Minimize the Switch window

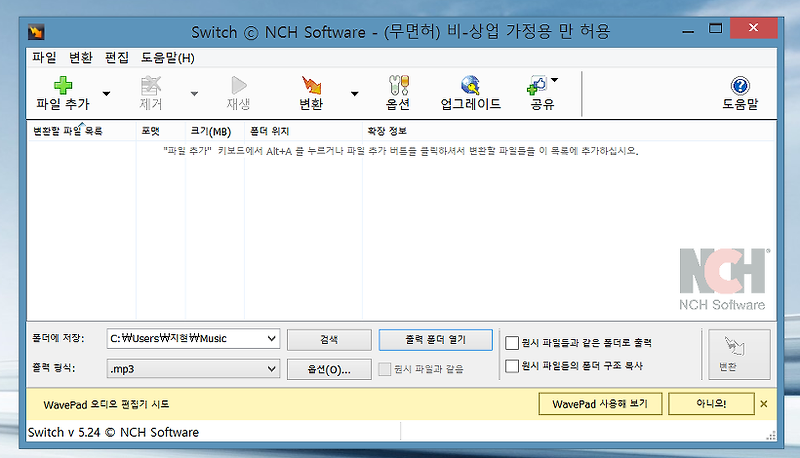[x=688, y=31]
